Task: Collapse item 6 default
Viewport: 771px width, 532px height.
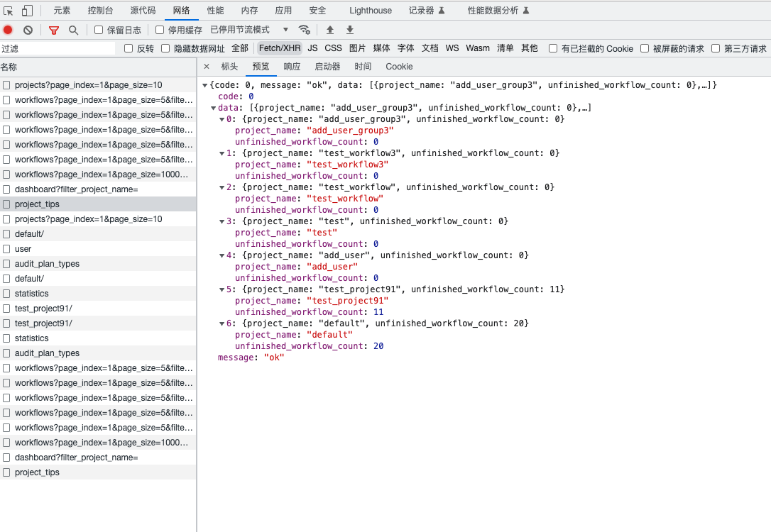Action: tap(222, 323)
